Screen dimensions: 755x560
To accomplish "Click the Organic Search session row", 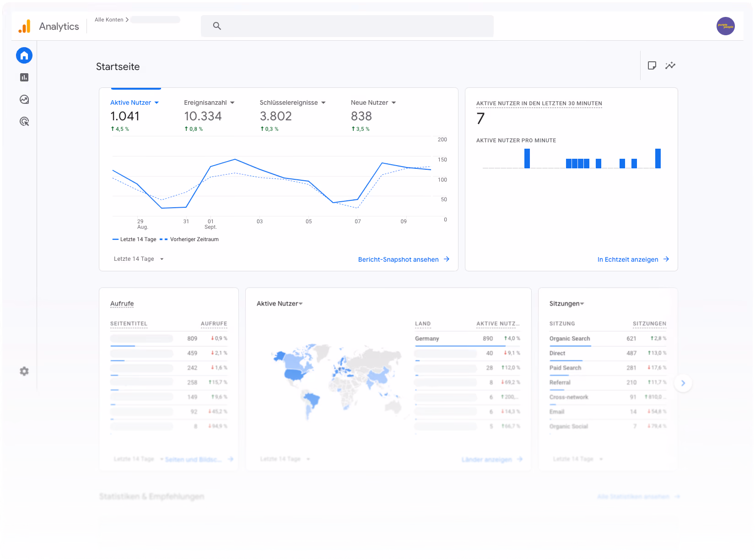I will pos(608,339).
